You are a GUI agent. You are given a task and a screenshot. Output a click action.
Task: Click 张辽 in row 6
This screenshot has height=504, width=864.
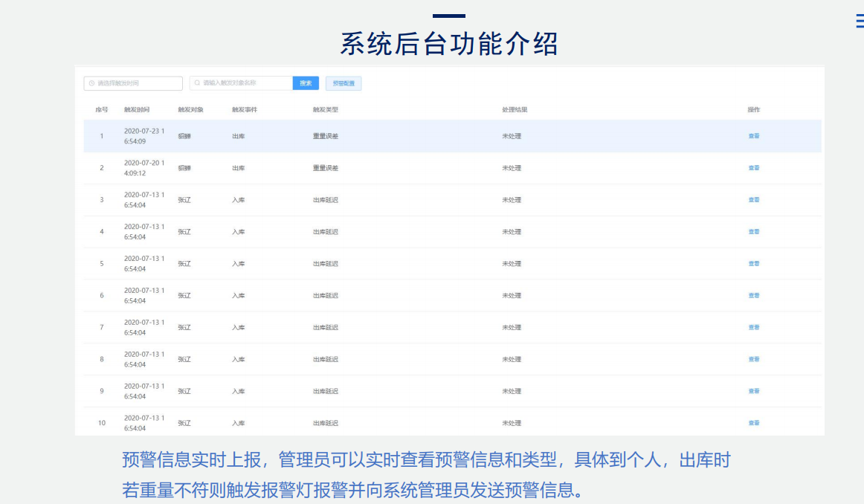[184, 296]
